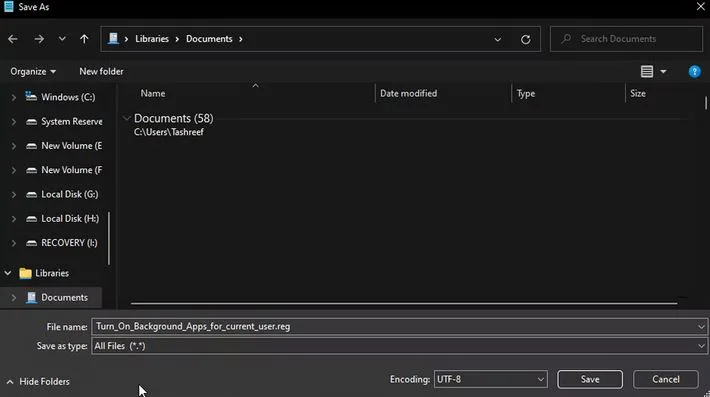Select Local Disk (H:) in sidebar
The width and height of the screenshot is (710, 397).
pos(70,219)
